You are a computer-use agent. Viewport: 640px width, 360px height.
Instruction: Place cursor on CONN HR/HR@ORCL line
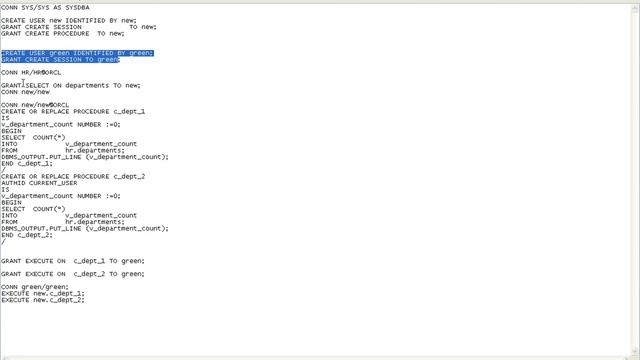point(31,73)
